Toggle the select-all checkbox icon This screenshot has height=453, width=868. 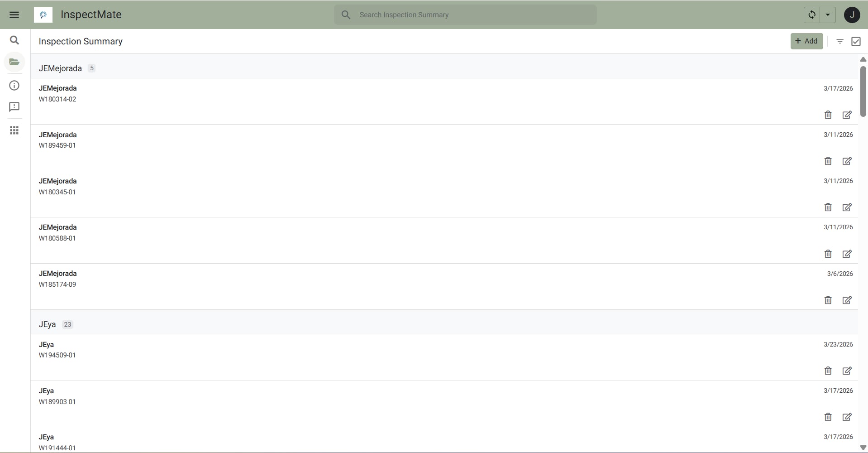tap(856, 41)
